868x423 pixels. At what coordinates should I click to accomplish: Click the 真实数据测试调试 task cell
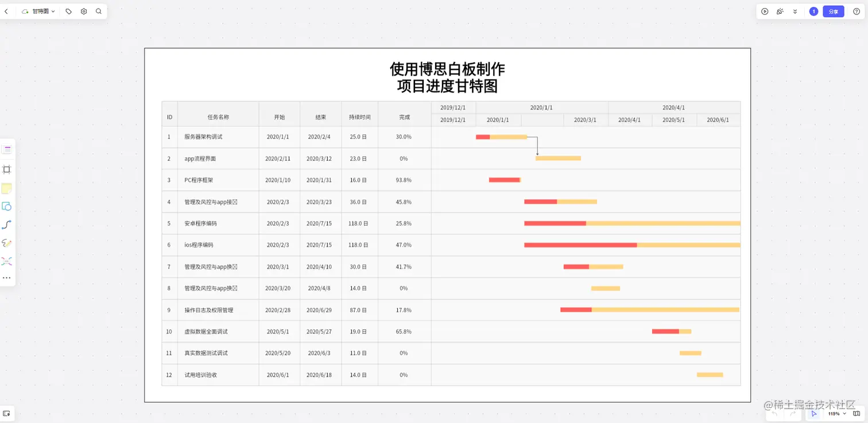coord(218,353)
